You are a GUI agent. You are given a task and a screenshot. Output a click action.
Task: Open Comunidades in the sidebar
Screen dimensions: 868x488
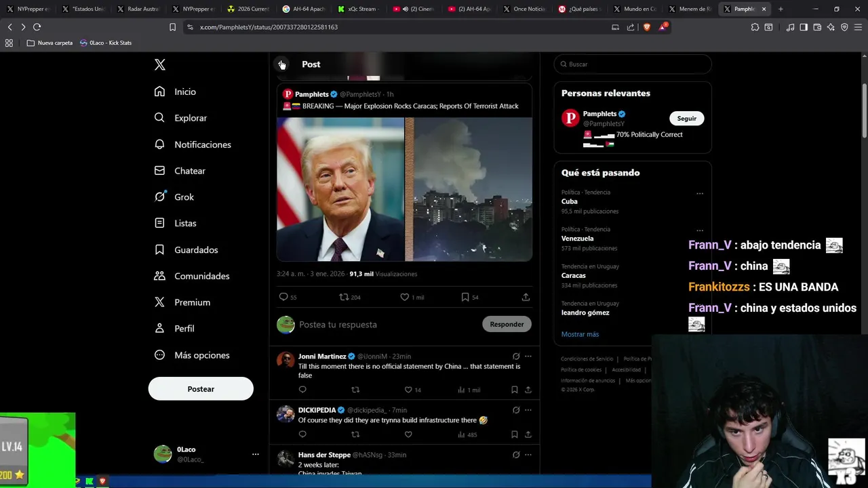coord(191,276)
